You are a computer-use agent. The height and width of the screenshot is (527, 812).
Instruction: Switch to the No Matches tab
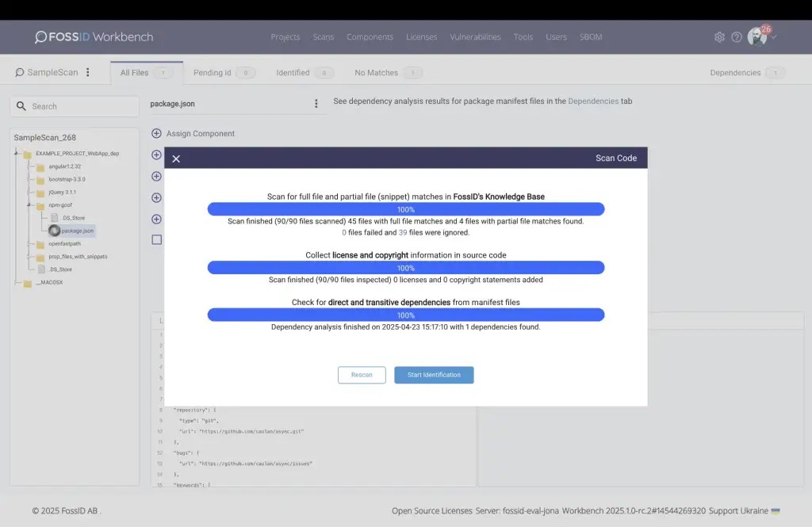pos(388,72)
